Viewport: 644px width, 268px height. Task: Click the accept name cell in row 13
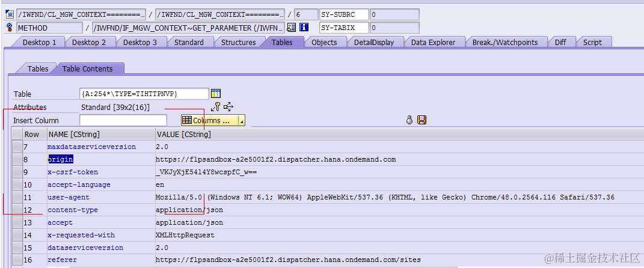(101, 222)
